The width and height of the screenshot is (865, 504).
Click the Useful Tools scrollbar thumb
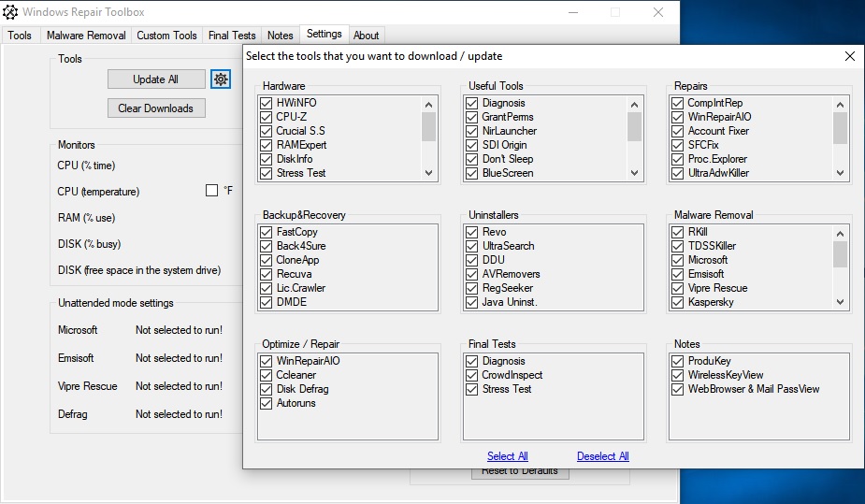pyautogui.click(x=634, y=127)
